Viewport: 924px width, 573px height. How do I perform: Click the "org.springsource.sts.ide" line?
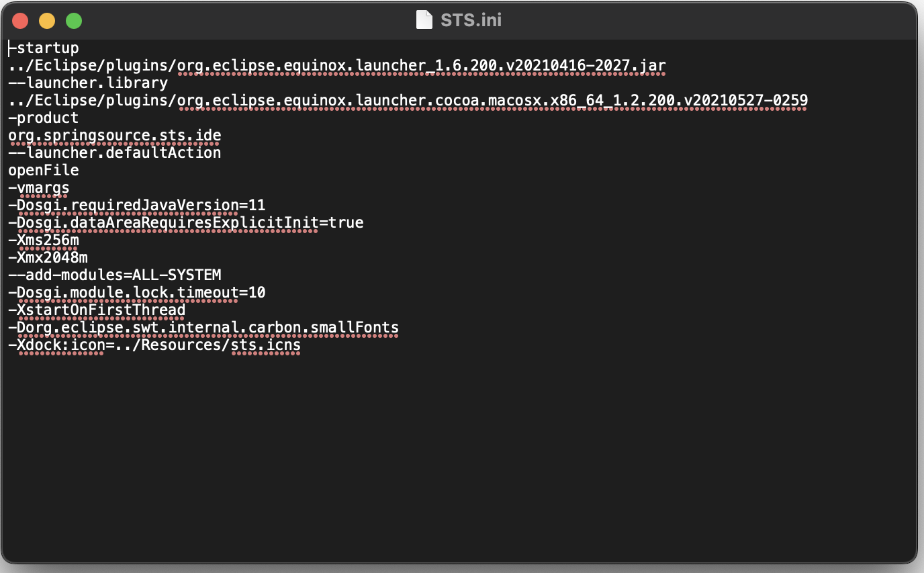(115, 136)
